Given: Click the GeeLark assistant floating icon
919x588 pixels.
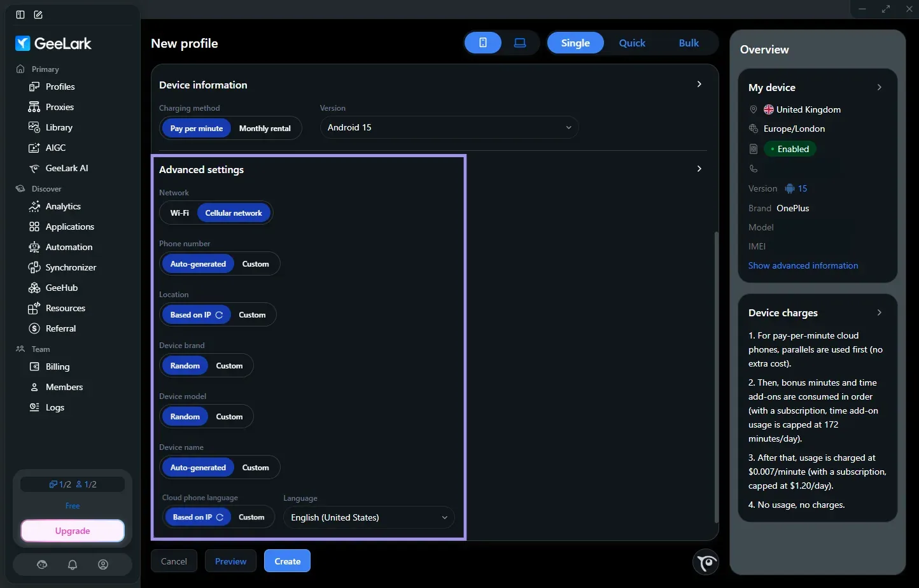Looking at the screenshot, I should pos(706,562).
